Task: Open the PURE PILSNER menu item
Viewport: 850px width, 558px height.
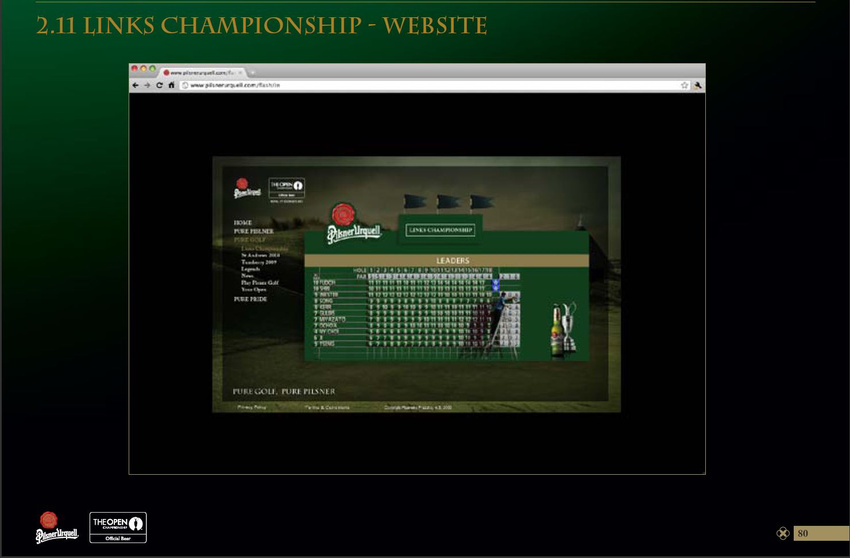Action: pyautogui.click(x=254, y=231)
